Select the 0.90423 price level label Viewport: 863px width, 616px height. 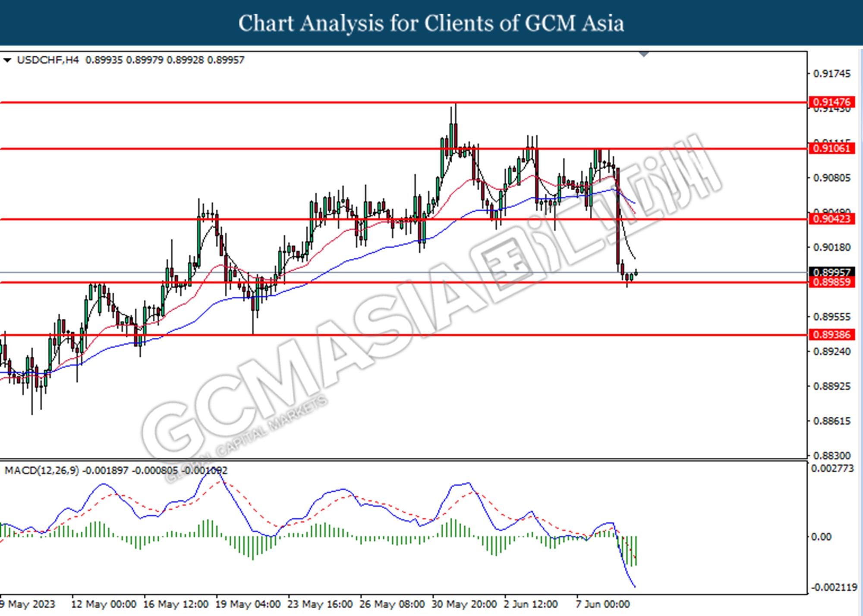pyautogui.click(x=832, y=219)
